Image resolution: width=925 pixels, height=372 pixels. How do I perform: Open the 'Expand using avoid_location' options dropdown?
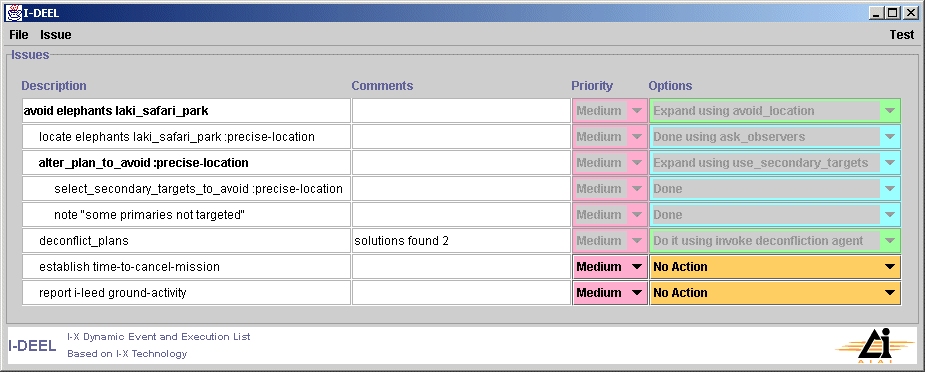pyautogui.click(x=775, y=111)
